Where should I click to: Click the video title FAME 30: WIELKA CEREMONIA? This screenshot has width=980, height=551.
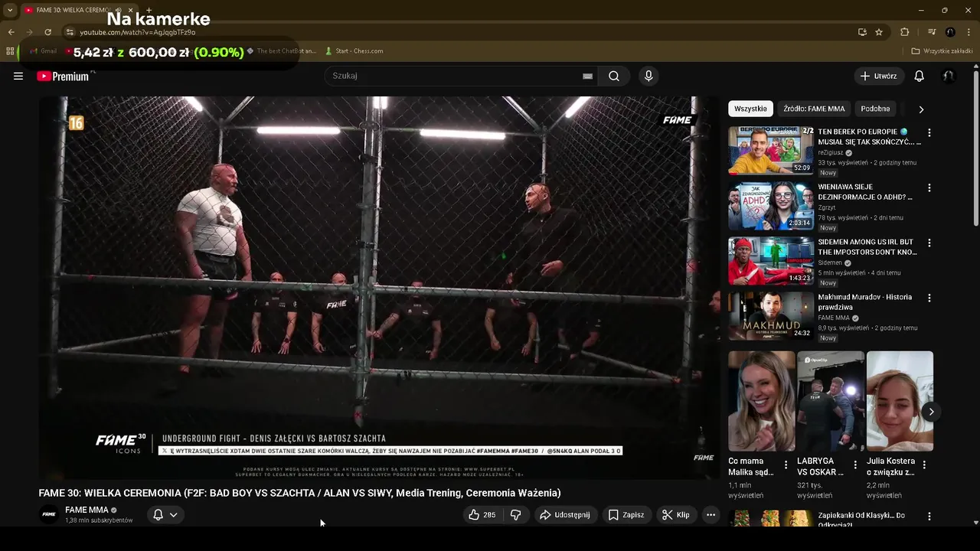(299, 493)
